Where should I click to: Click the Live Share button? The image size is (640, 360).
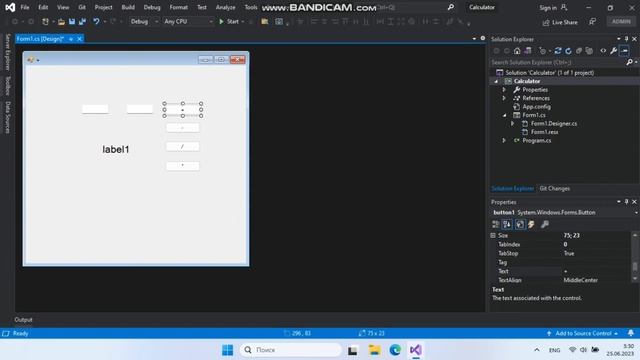click(560, 22)
